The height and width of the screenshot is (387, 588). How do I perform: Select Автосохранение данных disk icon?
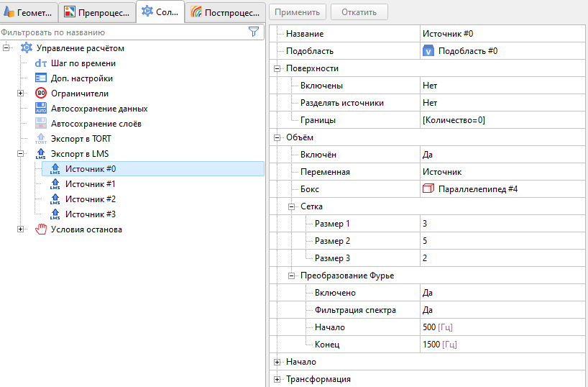point(41,109)
